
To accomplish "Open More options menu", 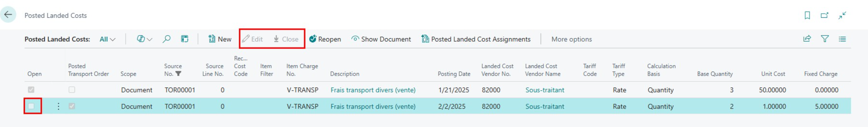I will 572,39.
